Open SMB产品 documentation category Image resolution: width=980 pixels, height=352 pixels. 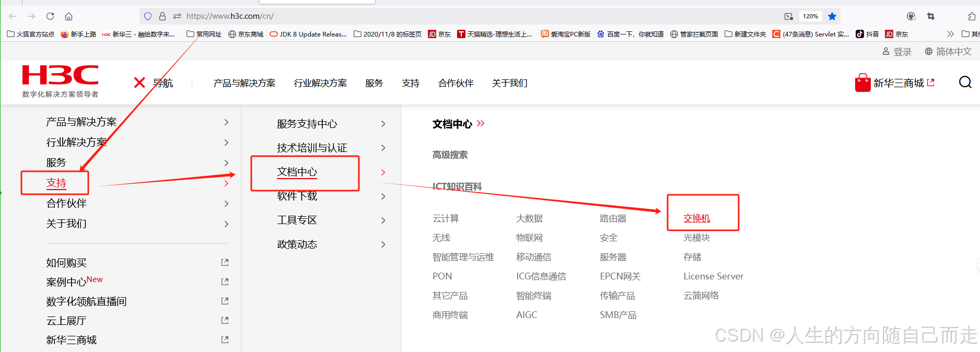[x=618, y=315]
